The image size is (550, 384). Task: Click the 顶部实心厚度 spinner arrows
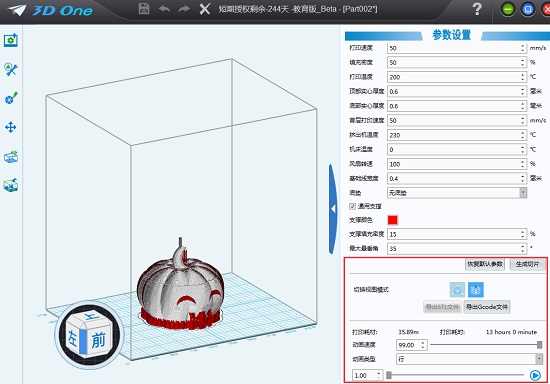point(523,92)
